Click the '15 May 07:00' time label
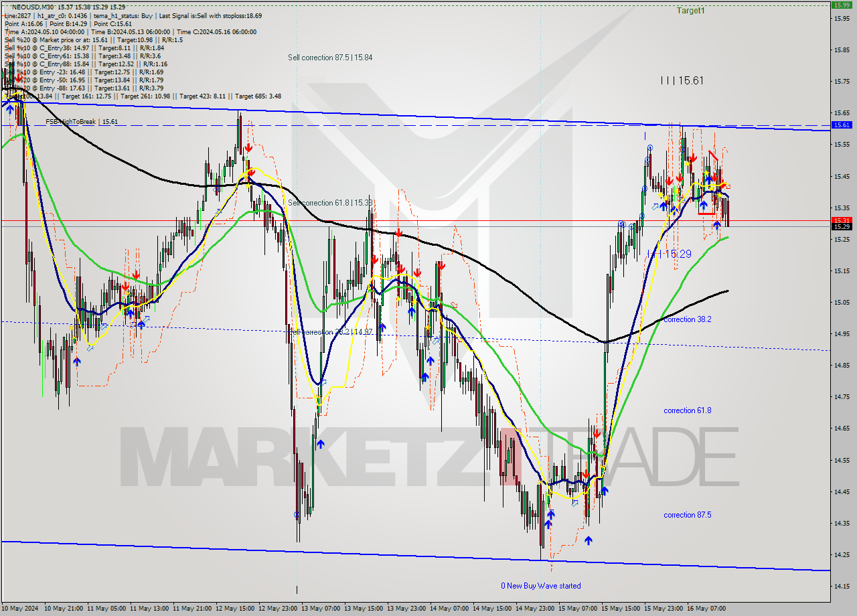 [x=579, y=609]
